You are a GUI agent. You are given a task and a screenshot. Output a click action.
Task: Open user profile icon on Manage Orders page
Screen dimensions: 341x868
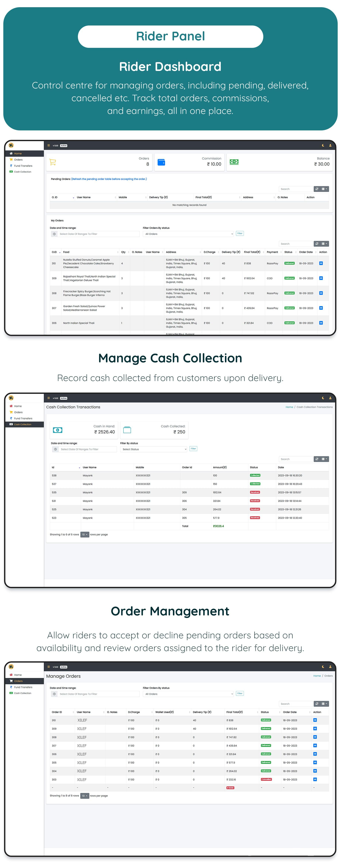coord(330,667)
